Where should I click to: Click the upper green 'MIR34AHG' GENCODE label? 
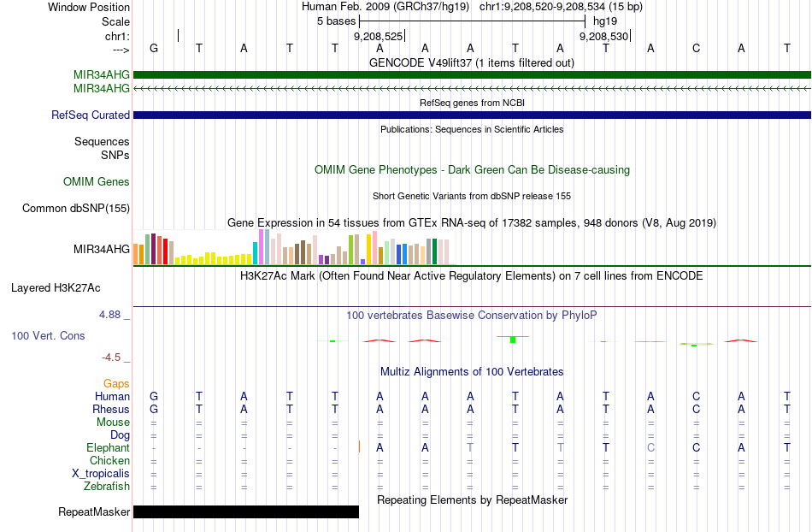click(x=102, y=74)
